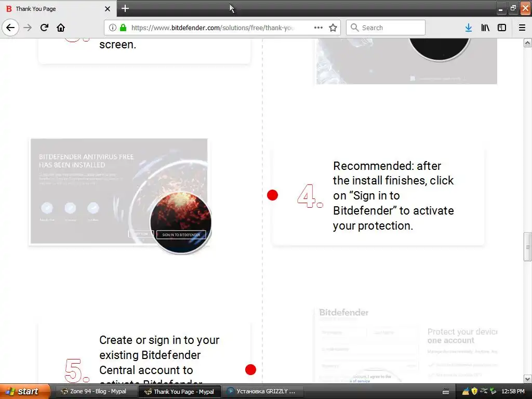Image resolution: width=532 pixels, height=399 pixels.
Task: Click the network connection tray icon
Action: click(484, 391)
